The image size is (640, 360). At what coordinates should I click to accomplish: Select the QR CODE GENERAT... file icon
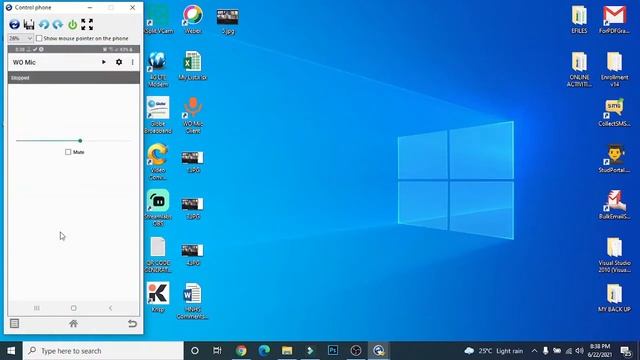coord(158,255)
